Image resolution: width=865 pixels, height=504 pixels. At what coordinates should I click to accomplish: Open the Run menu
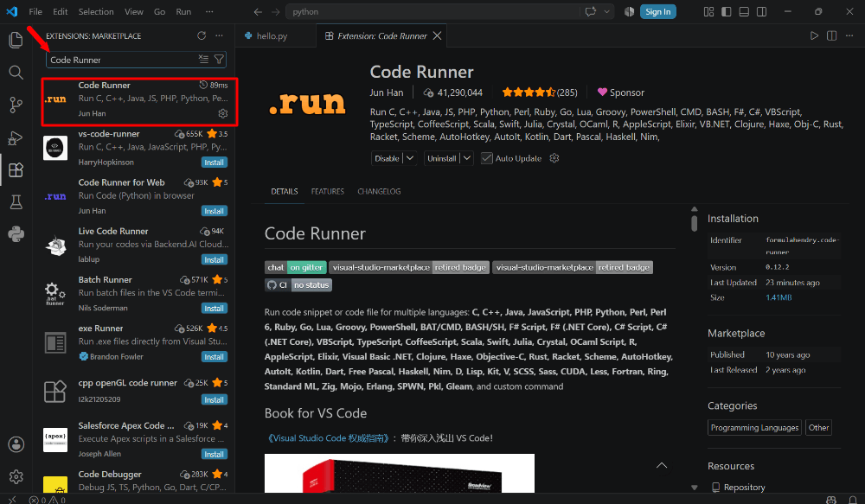pyautogui.click(x=183, y=11)
